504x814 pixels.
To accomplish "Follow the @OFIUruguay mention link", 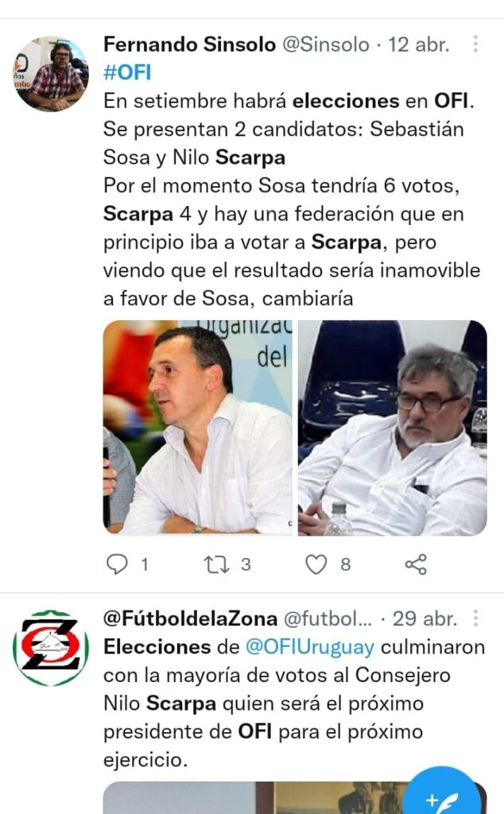I will tap(309, 647).
